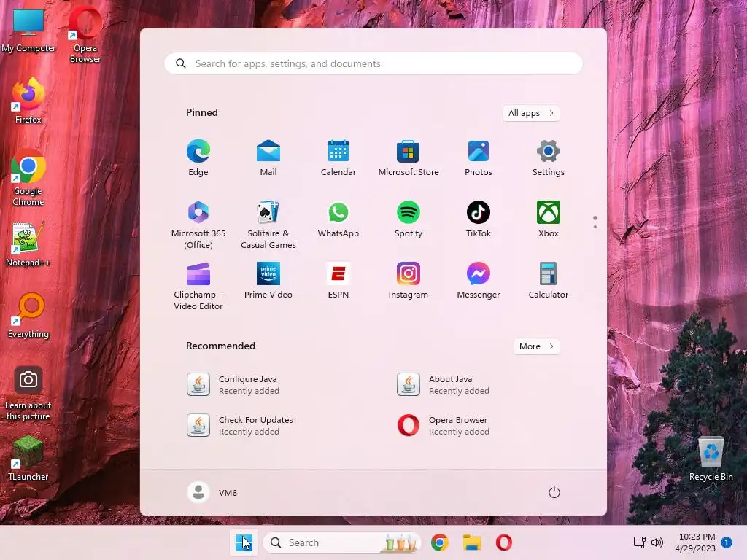The height and width of the screenshot is (560, 747).
Task: Open the volume icon in system tray
Action: 657,542
